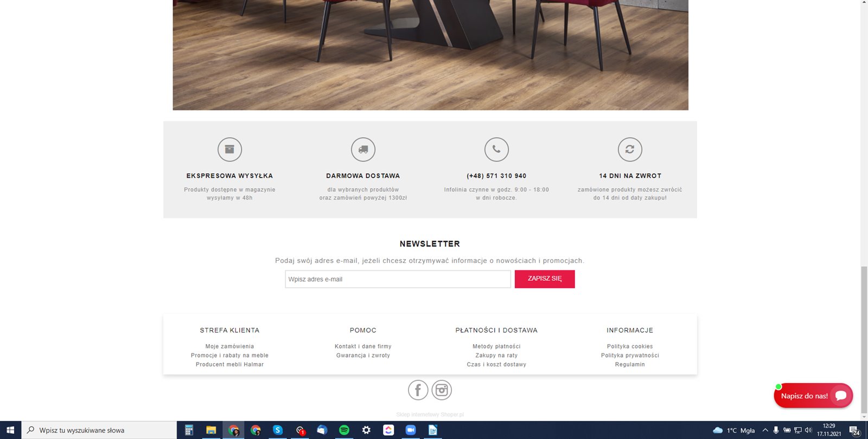Screen dimensions: 868x439
Task: Open the Instagram icon link
Action: tap(442, 390)
